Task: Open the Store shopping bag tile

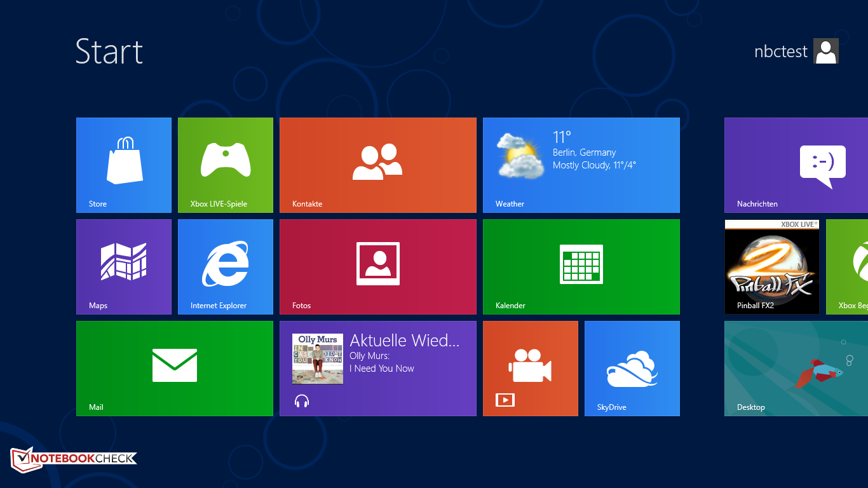Action: coord(124,165)
